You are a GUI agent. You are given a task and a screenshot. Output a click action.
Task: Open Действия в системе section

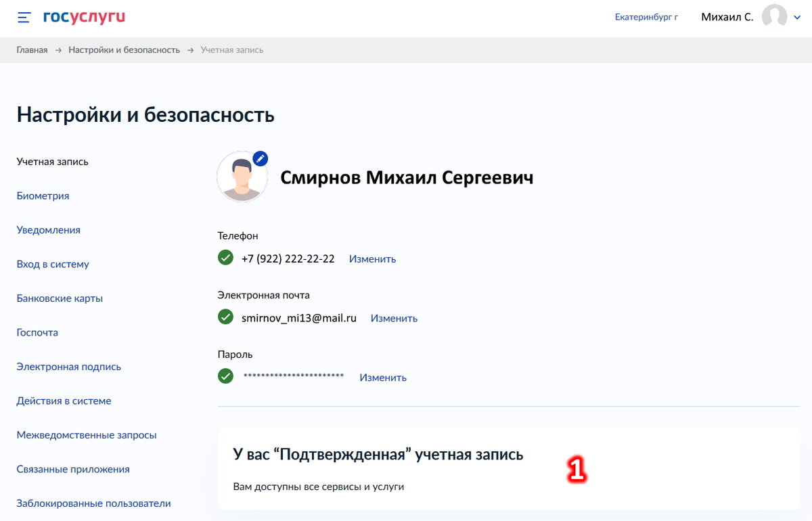point(64,401)
